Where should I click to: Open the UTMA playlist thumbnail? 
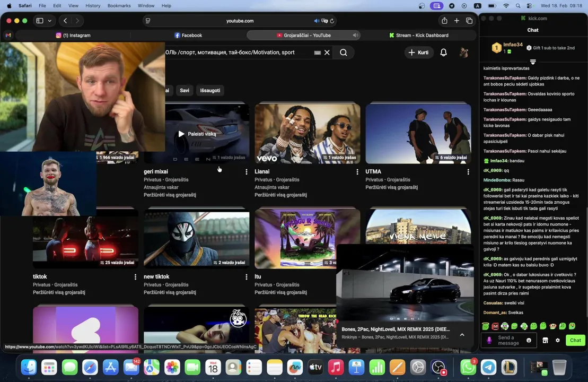[418, 134]
